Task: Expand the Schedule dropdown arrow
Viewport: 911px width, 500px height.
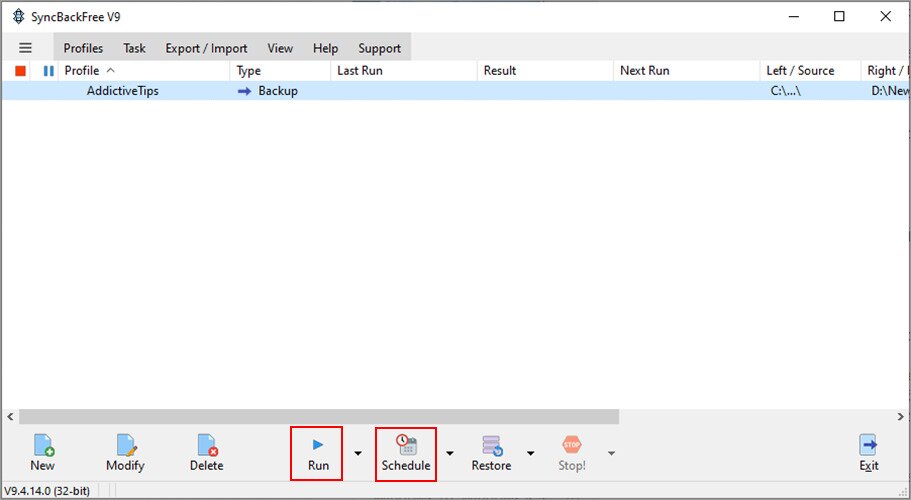Action: pyautogui.click(x=450, y=454)
